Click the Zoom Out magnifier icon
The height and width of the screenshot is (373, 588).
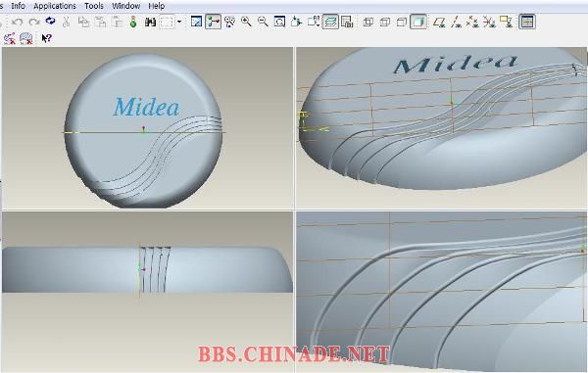pos(263,22)
